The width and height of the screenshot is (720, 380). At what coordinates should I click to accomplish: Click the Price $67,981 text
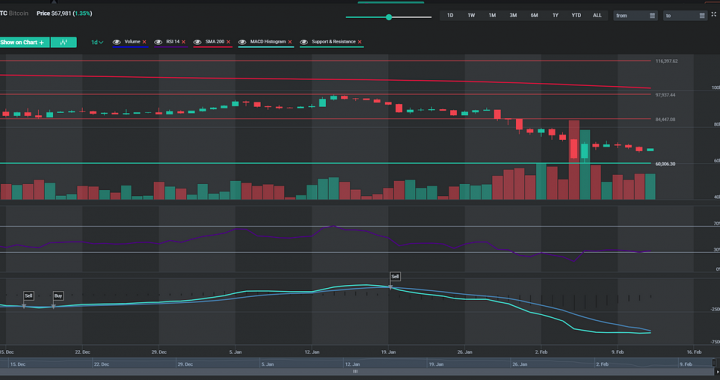[54, 13]
